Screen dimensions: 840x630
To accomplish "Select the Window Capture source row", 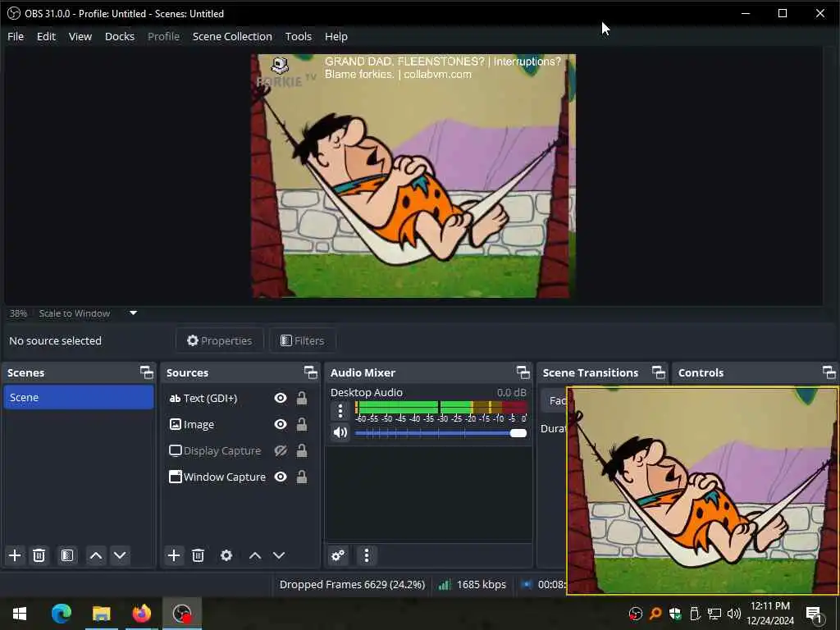I will [240, 477].
